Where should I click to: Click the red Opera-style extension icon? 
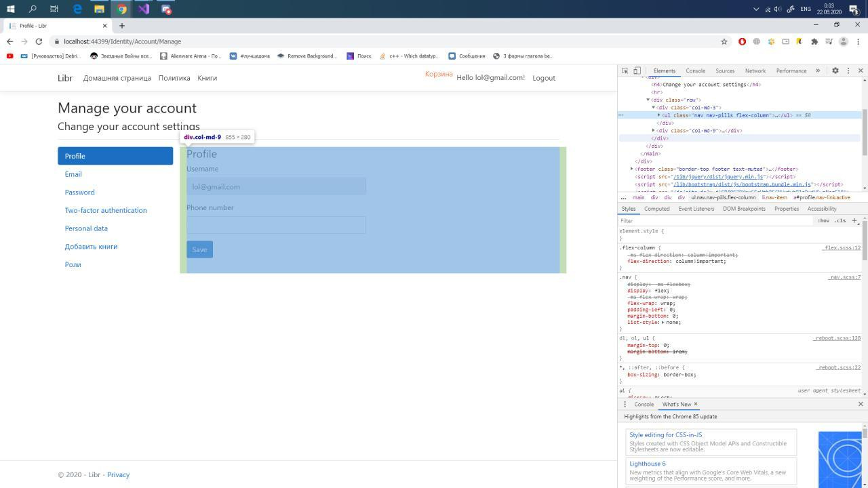coord(742,41)
